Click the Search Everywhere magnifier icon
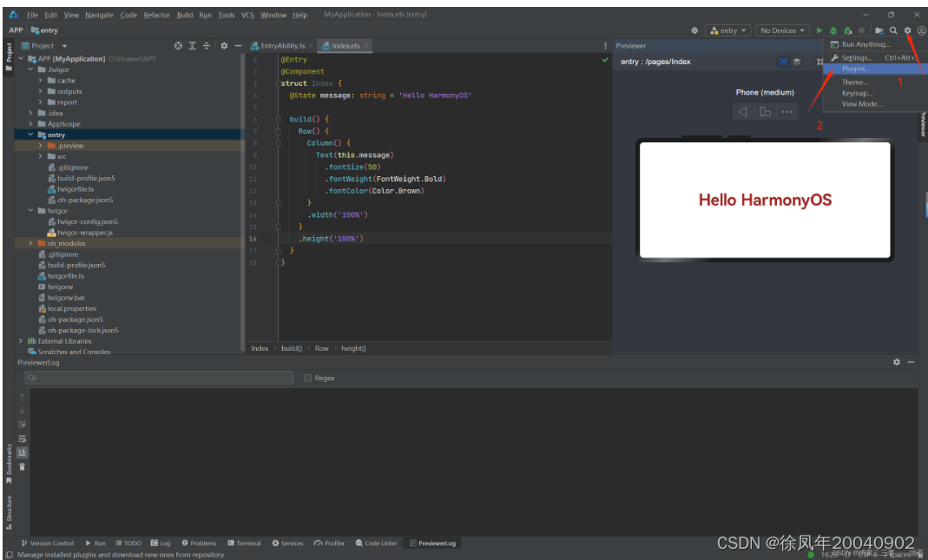The width and height of the screenshot is (928, 560). [x=893, y=30]
